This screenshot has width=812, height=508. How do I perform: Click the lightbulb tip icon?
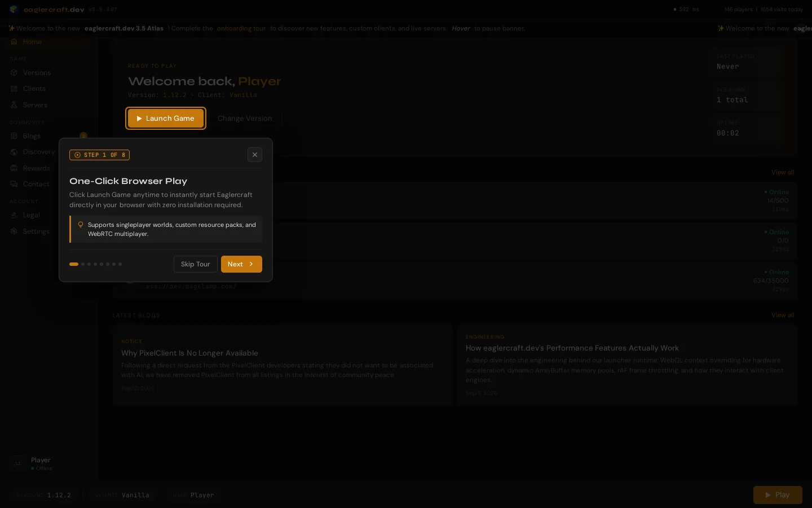click(x=81, y=225)
